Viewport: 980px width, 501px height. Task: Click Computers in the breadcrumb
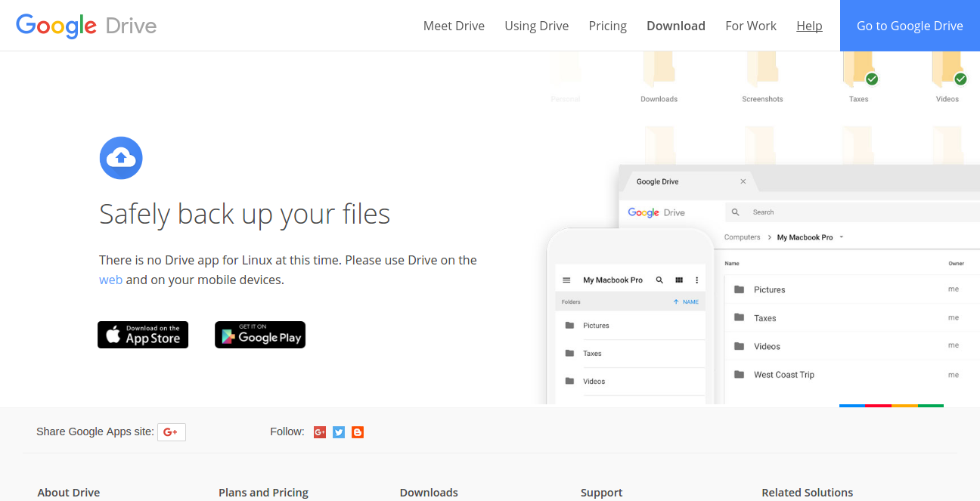(x=743, y=237)
